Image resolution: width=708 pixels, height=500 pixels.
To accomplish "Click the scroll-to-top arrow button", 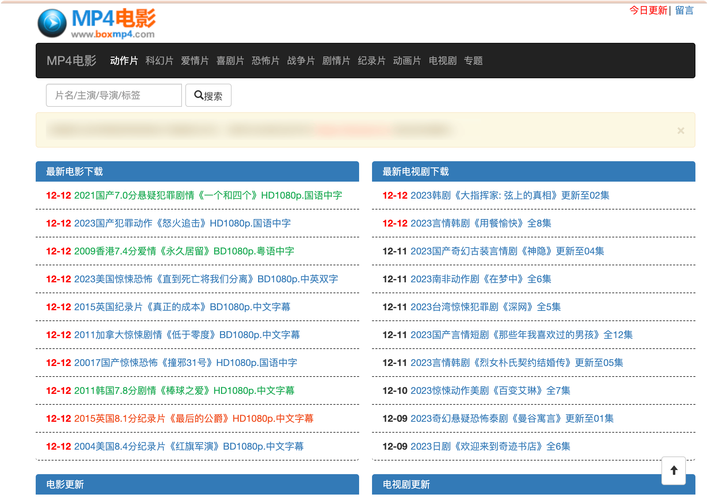I will click(x=674, y=471).
